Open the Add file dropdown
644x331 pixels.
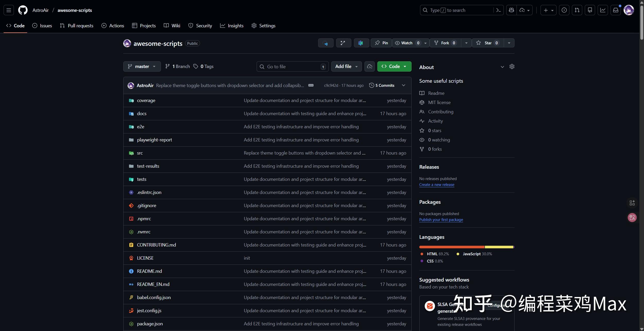tap(346, 66)
